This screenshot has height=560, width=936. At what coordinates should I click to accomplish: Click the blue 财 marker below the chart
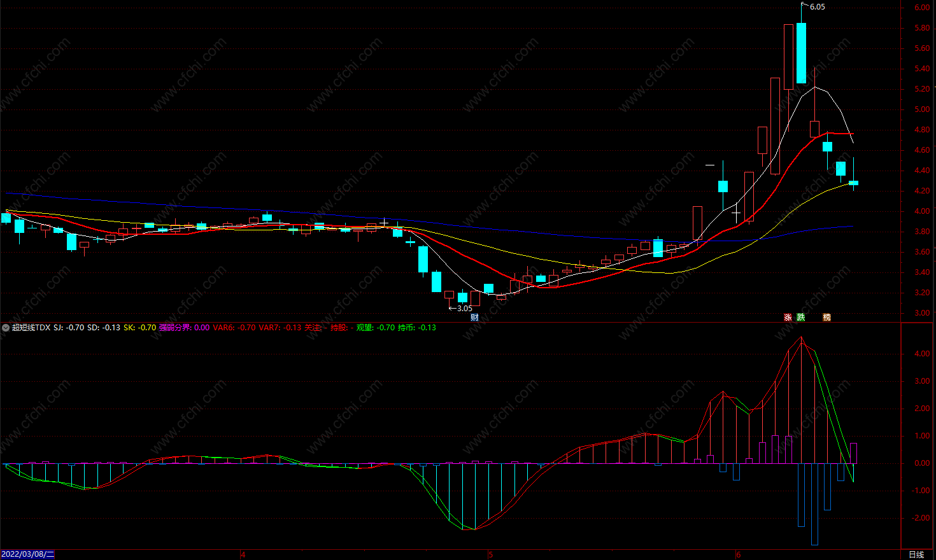click(474, 317)
